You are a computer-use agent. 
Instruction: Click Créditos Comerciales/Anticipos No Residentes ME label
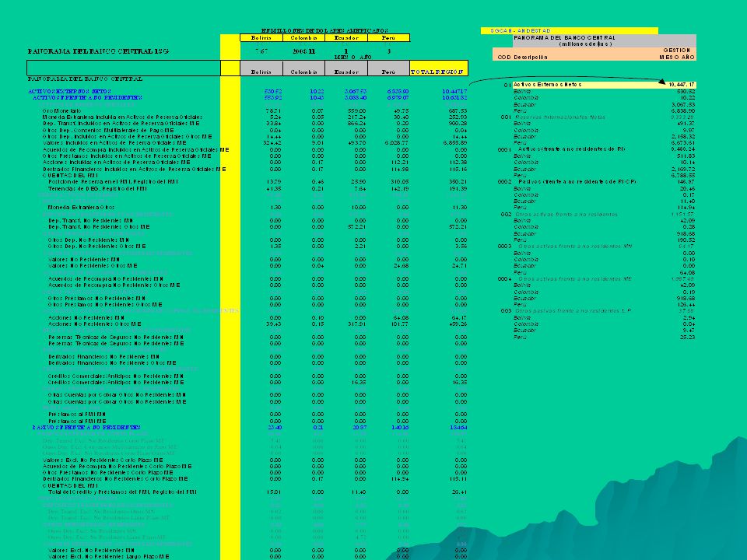pos(116,383)
